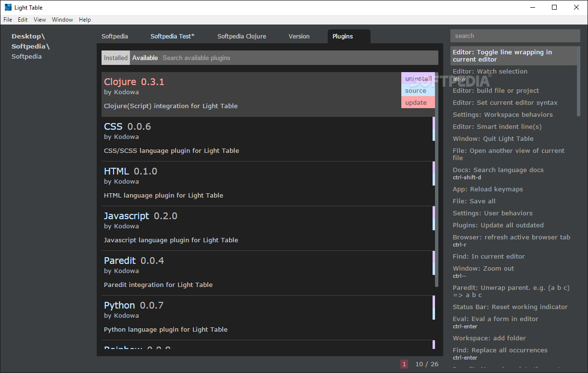
Task: Select the CSS 0.0.6 plugin entry
Action: (x=268, y=139)
